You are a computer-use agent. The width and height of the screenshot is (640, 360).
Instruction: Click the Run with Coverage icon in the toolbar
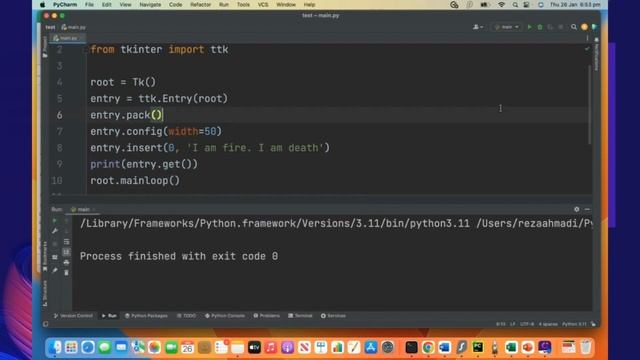(550, 27)
